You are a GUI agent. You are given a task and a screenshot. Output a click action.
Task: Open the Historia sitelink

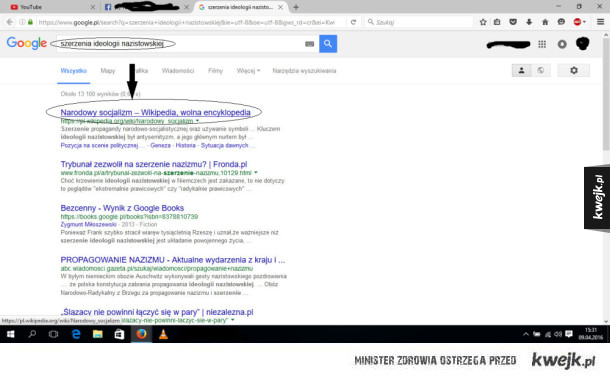click(x=186, y=146)
